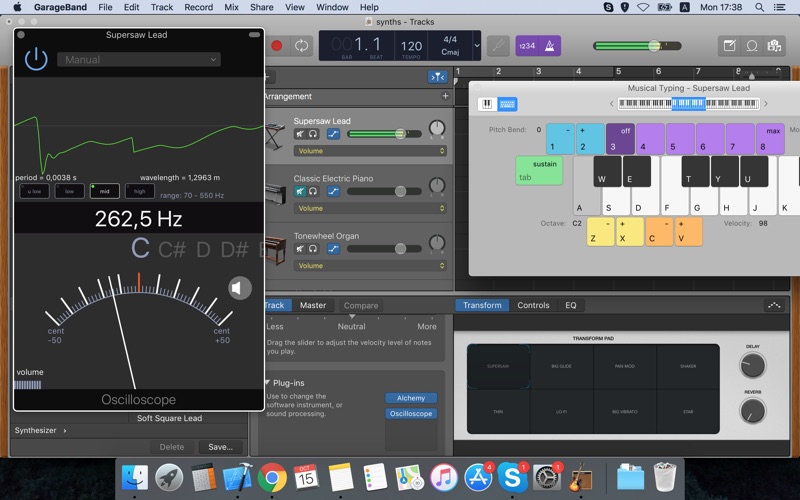
Task: Toggle the 1234 count-in button
Action: [527, 46]
